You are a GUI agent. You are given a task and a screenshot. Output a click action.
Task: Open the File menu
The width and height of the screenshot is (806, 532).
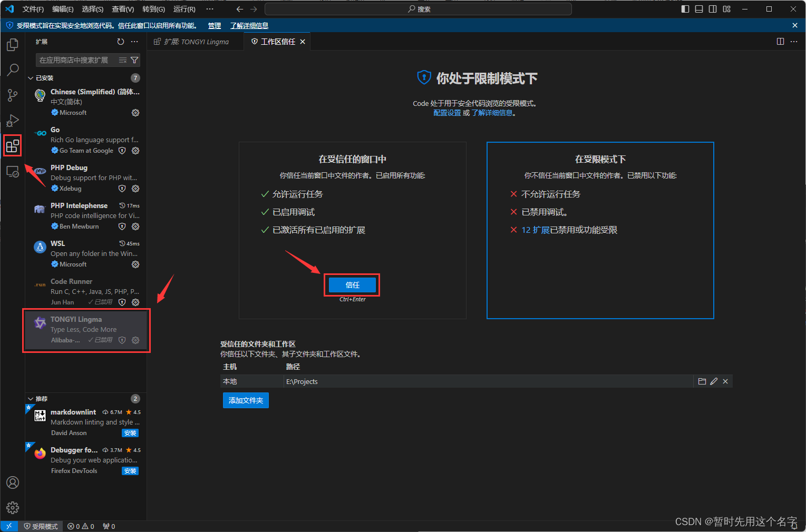point(33,9)
